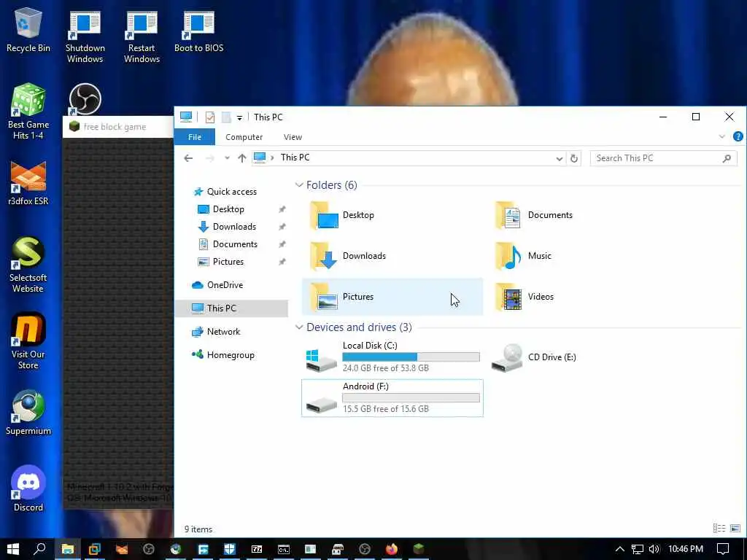Collapse the Folders (6) group

(x=299, y=184)
